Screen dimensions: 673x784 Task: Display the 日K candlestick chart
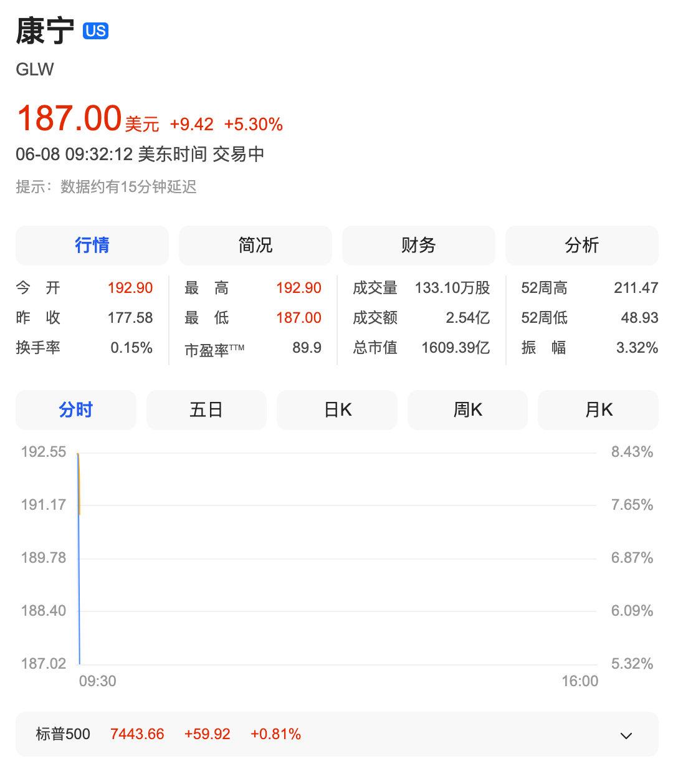coord(337,409)
